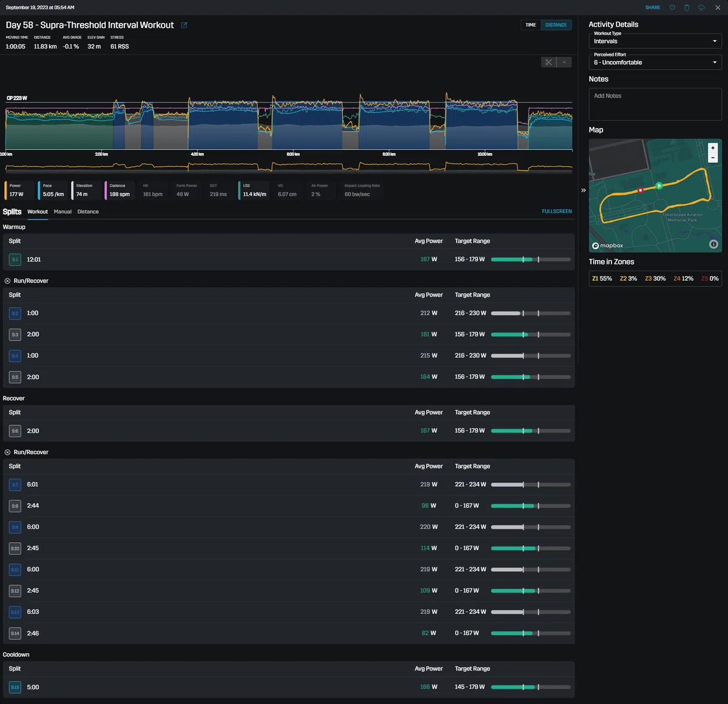Viewport: 728px width, 704px height.
Task: Click the trash delete activity icon
Action: click(687, 7)
